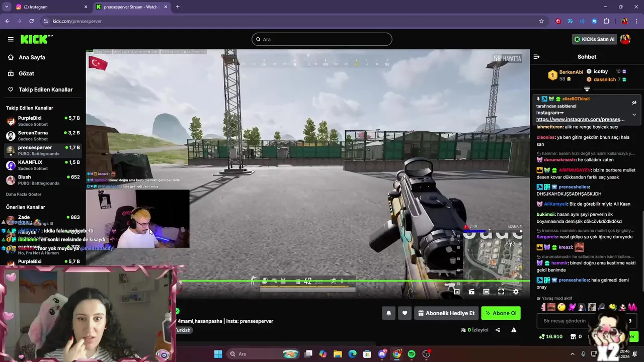Click icotby in leaderboard
This screenshot has height=362, width=644.
pyautogui.click(x=601, y=71)
